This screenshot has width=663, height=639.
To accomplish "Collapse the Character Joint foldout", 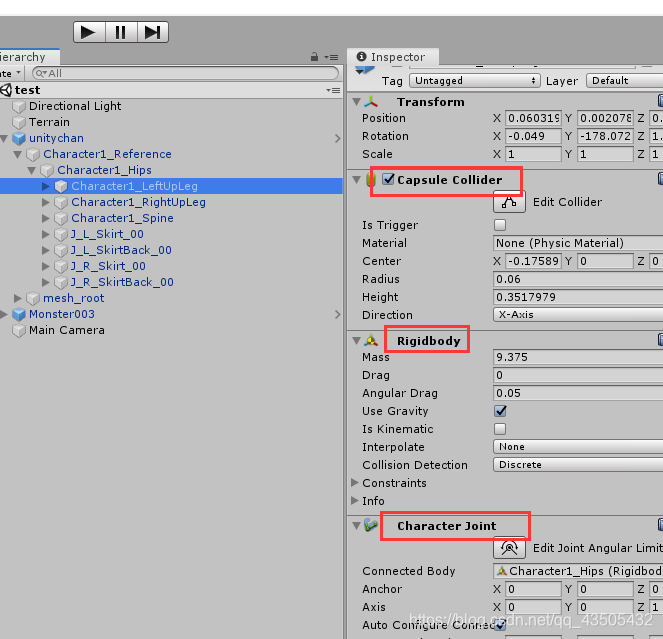I will (356, 525).
